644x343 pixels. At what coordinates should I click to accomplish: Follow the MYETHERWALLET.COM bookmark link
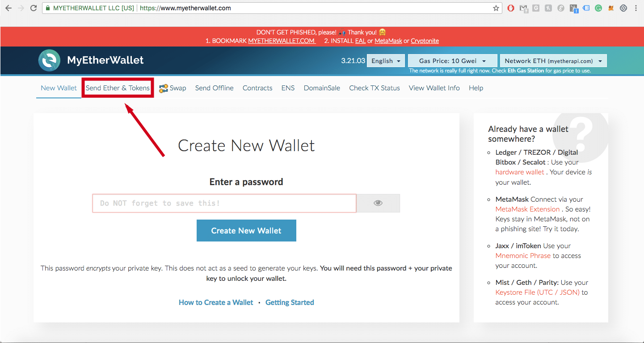pyautogui.click(x=282, y=41)
